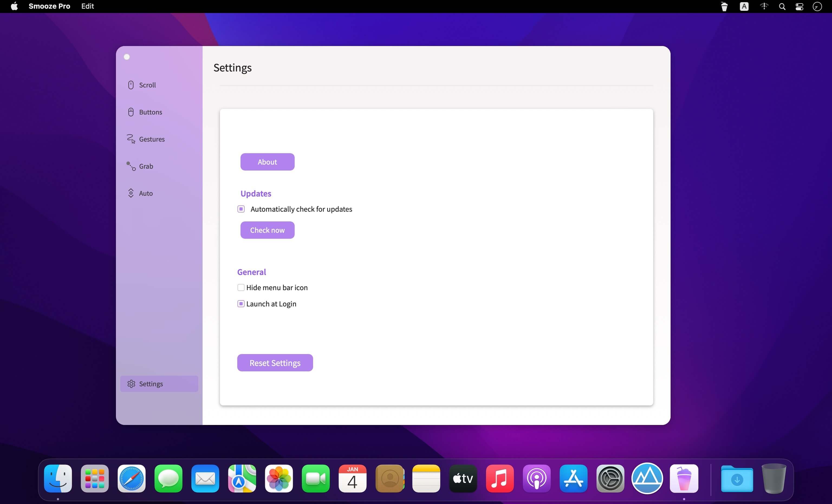Open Smooze Pro app in the Dock
Image resolution: width=832 pixels, height=504 pixels.
point(684,478)
